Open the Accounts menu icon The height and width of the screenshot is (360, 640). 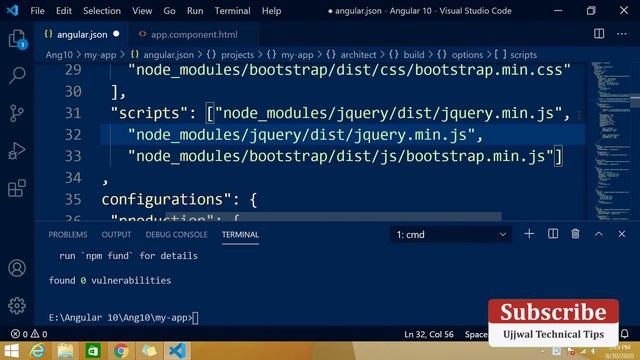point(17,268)
